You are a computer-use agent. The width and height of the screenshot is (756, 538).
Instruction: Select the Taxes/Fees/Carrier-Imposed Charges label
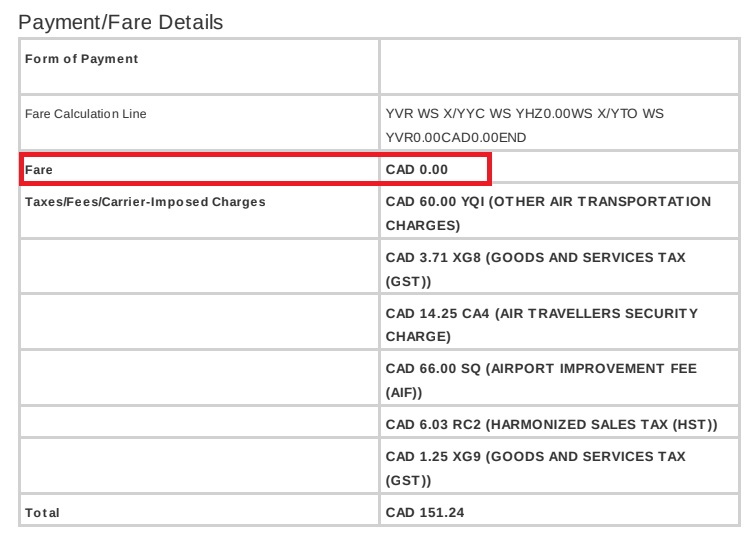tap(146, 202)
